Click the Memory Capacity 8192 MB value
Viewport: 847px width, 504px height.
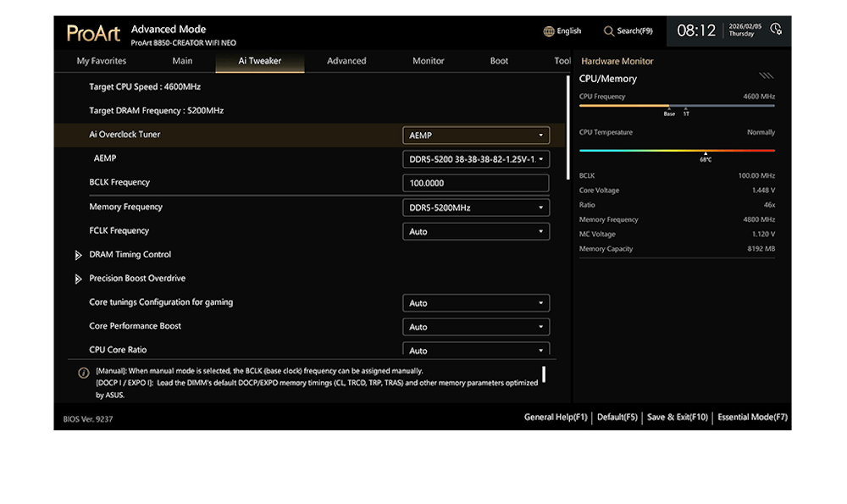pyautogui.click(x=761, y=248)
